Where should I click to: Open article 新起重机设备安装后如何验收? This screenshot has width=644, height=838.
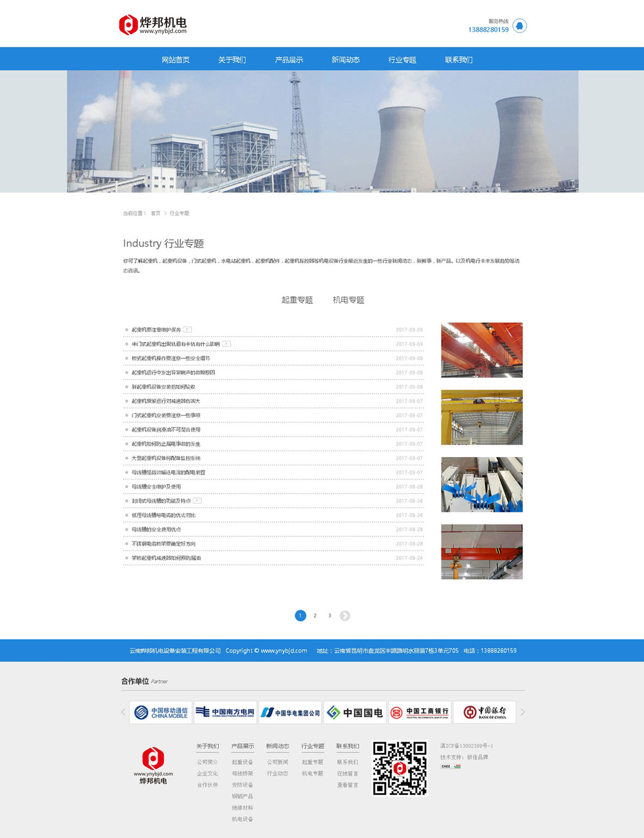[163, 387]
